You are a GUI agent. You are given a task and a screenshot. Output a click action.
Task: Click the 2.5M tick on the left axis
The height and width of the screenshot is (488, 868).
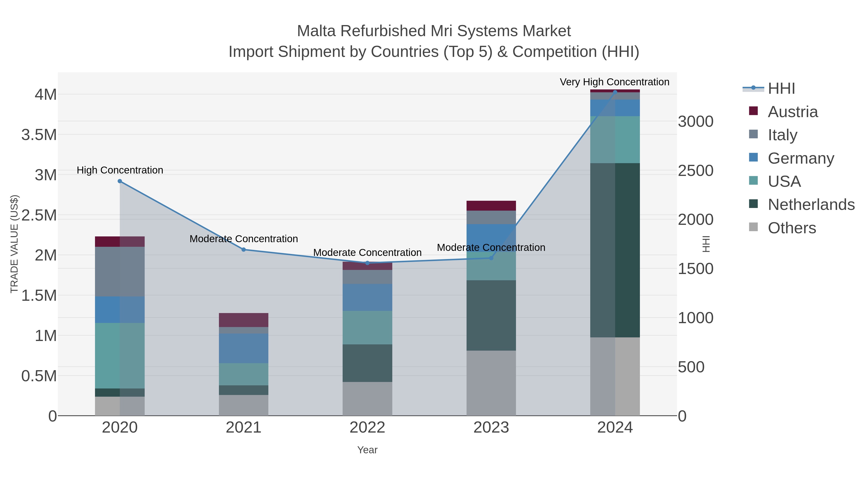click(39, 215)
